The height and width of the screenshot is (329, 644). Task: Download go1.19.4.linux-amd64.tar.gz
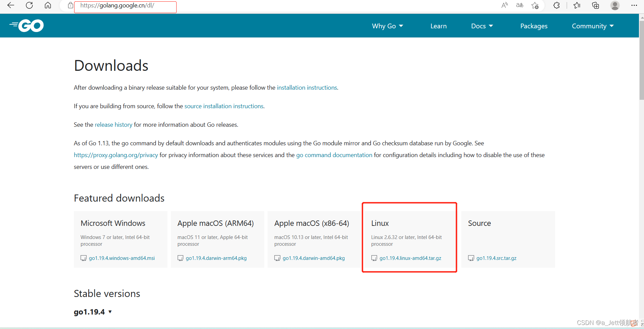[x=410, y=258]
